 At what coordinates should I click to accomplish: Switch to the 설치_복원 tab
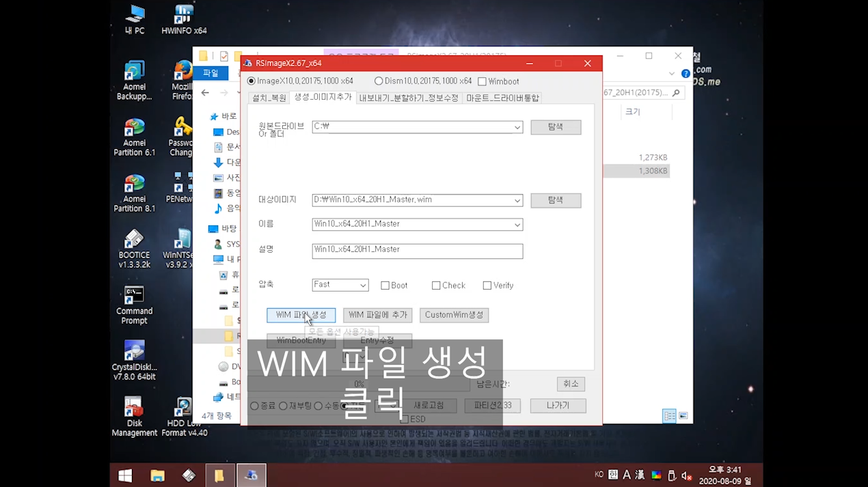pos(269,98)
